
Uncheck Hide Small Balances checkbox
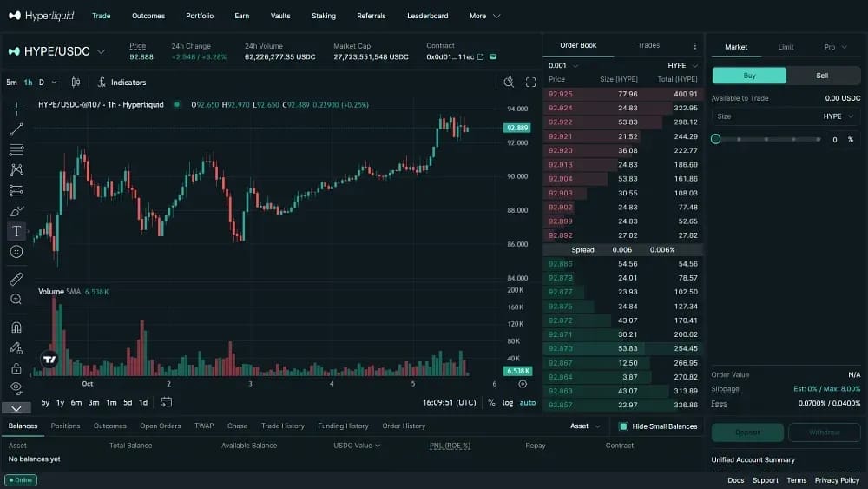(x=623, y=426)
